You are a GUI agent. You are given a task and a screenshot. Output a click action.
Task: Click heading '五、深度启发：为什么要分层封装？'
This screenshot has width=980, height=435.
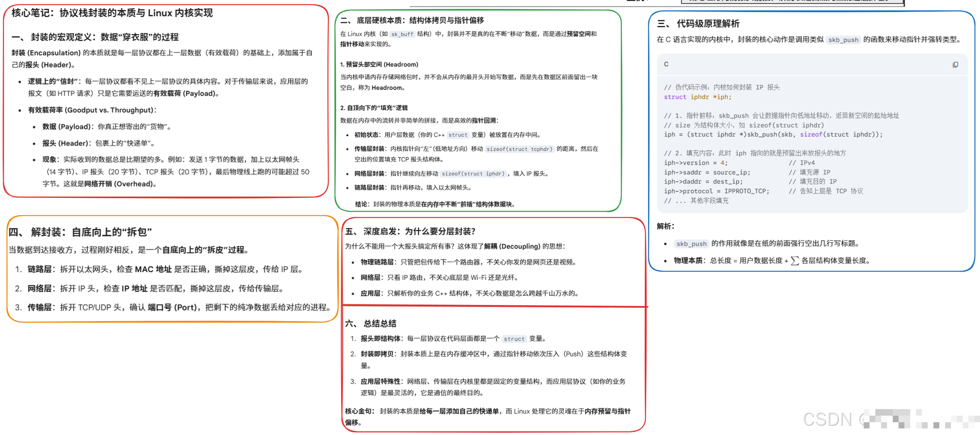(x=410, y=232)
